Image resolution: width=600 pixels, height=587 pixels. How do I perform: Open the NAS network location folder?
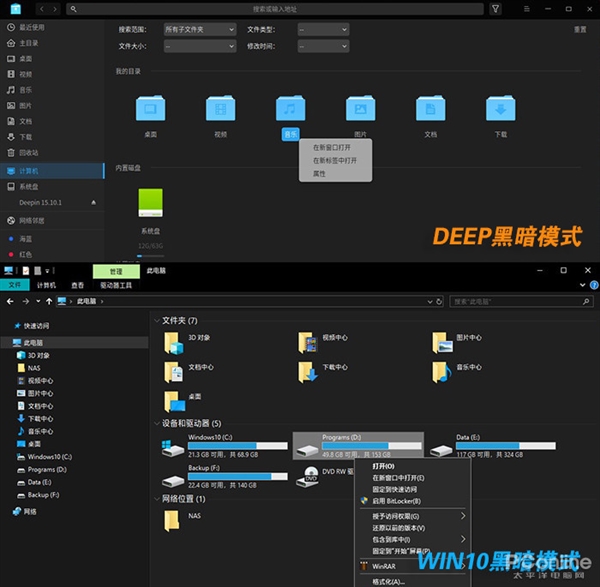point(171,521)
